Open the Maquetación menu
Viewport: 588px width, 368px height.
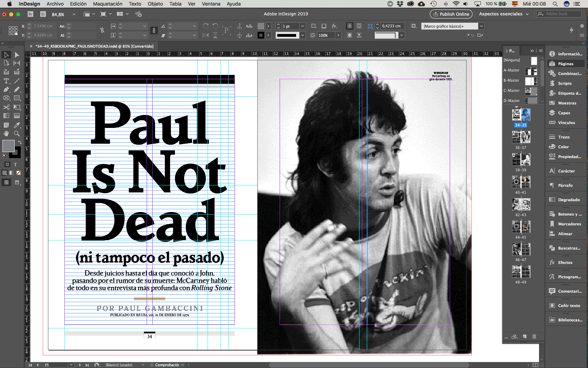(x=107, y=4)
